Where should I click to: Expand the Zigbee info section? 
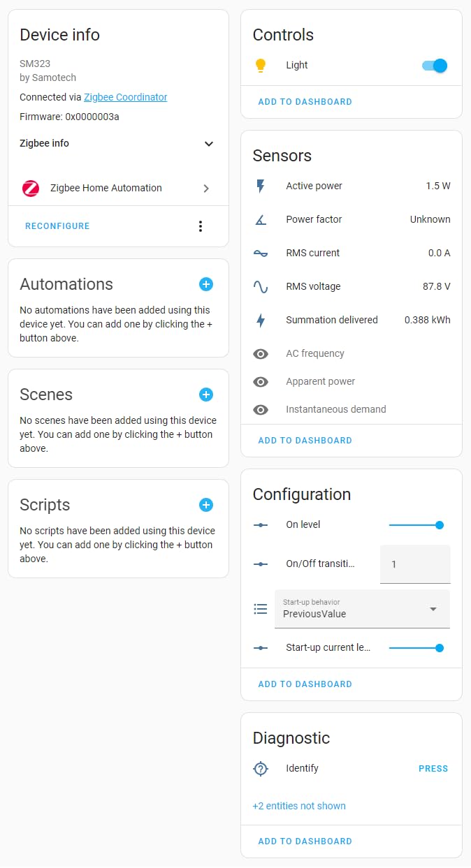(x=208, y=144)
